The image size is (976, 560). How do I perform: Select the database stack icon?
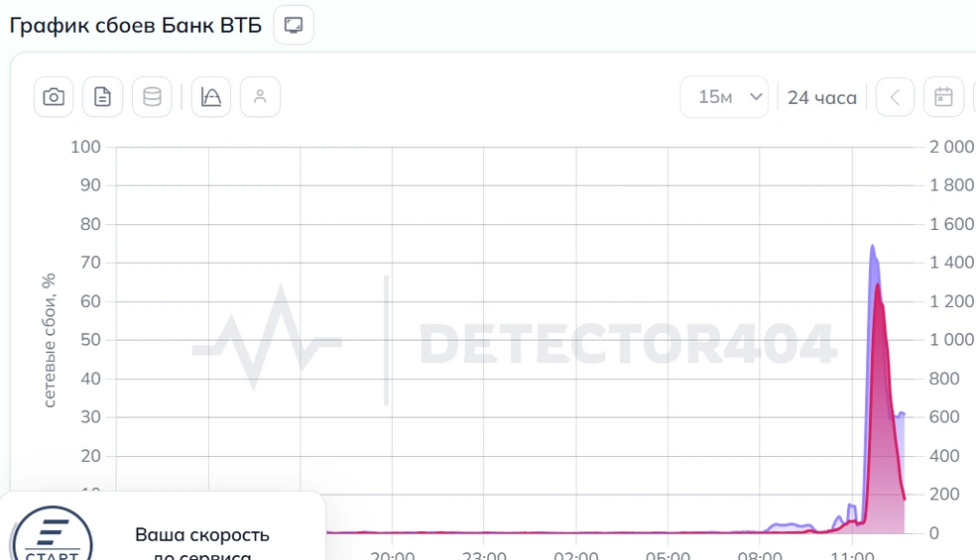click(152, 97)
